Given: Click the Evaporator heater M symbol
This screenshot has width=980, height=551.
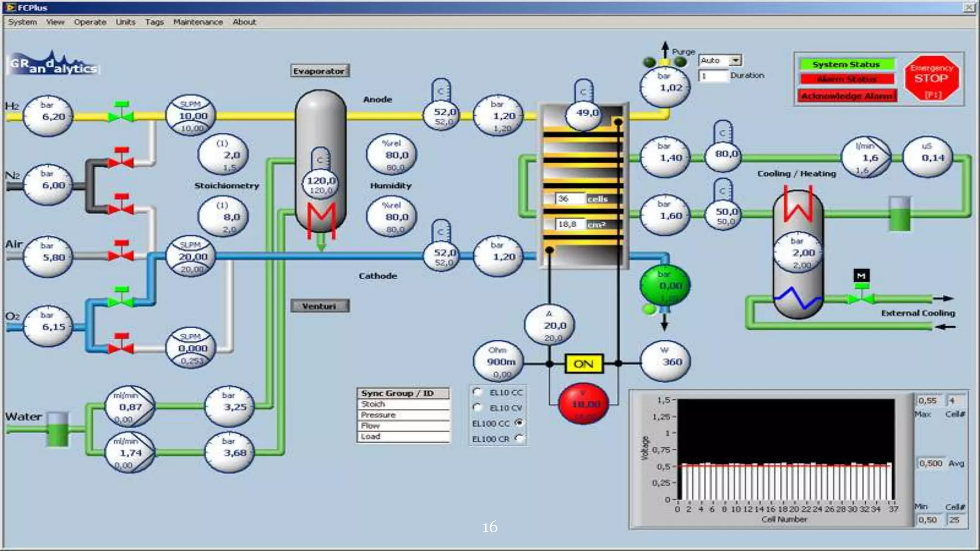Looking at the screenshot, I should pyautogui.click(x=321, y=218).
